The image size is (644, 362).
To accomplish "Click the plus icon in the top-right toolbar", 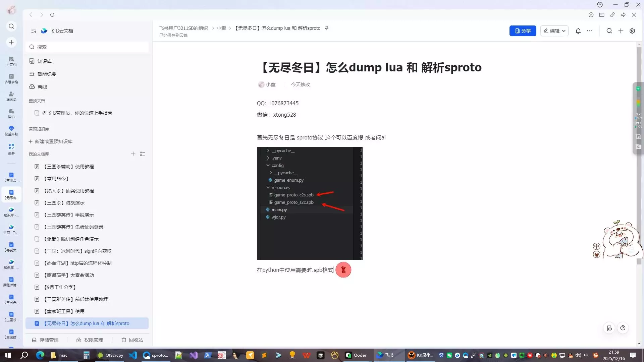I will (x=621, y=31).
